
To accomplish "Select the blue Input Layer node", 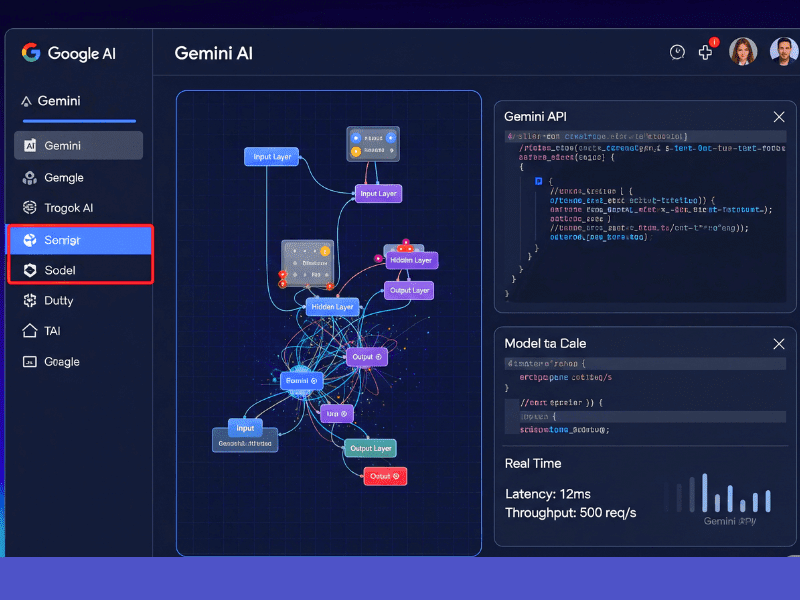I will point(271,157).
